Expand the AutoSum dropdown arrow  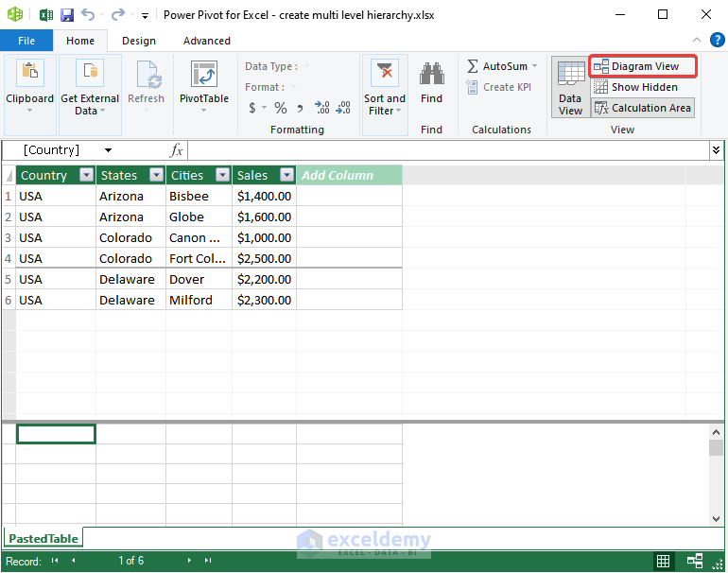(x=535, y=66)
